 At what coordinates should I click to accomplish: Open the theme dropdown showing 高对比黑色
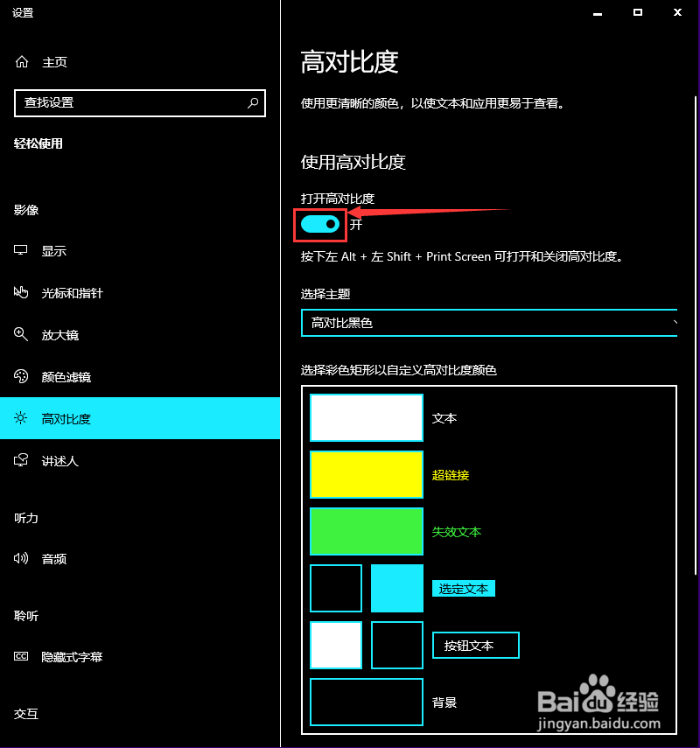pyautogui.click(x=489, y=323)
